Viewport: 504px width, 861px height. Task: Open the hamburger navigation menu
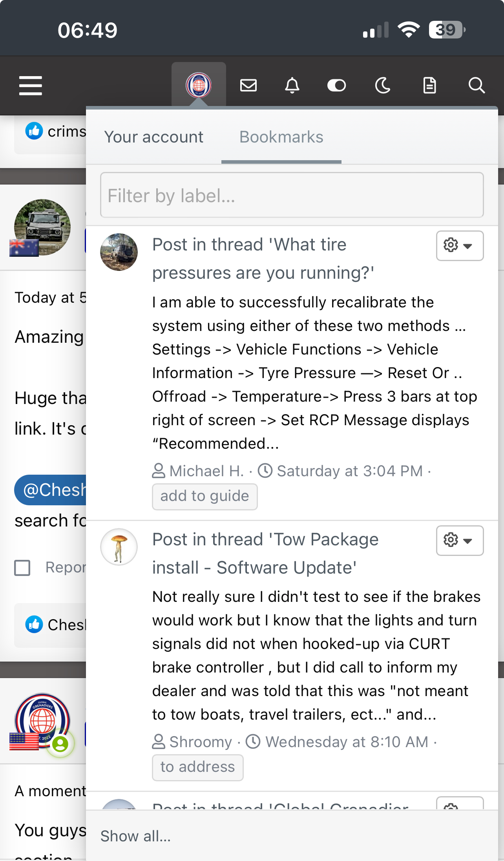click(x=31, y=86)
